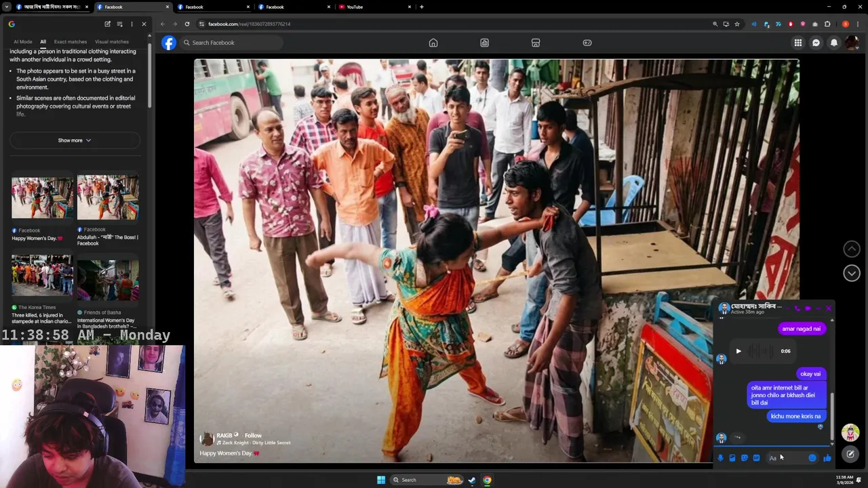
Task: Open the floating chat head avatar
Action: click(850, 432)
